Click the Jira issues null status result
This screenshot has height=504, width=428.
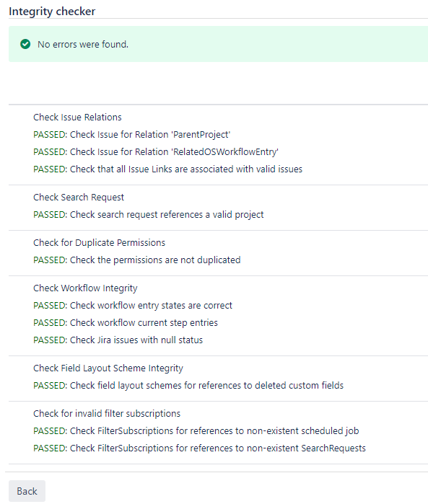point(118,340)
